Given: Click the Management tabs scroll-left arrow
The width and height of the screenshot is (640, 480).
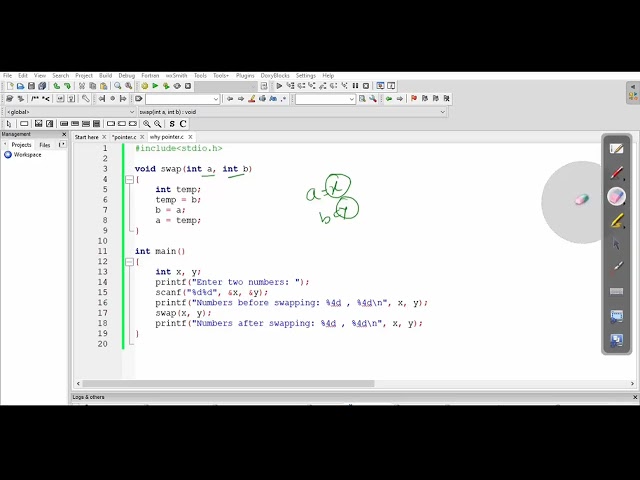Looking at the screenshot, I should 5,144.
